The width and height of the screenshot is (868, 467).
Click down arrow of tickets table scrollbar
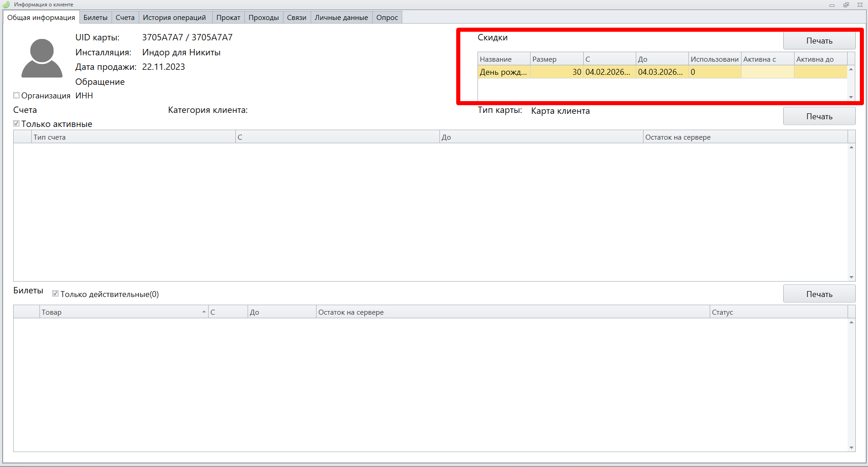point(851,448)
